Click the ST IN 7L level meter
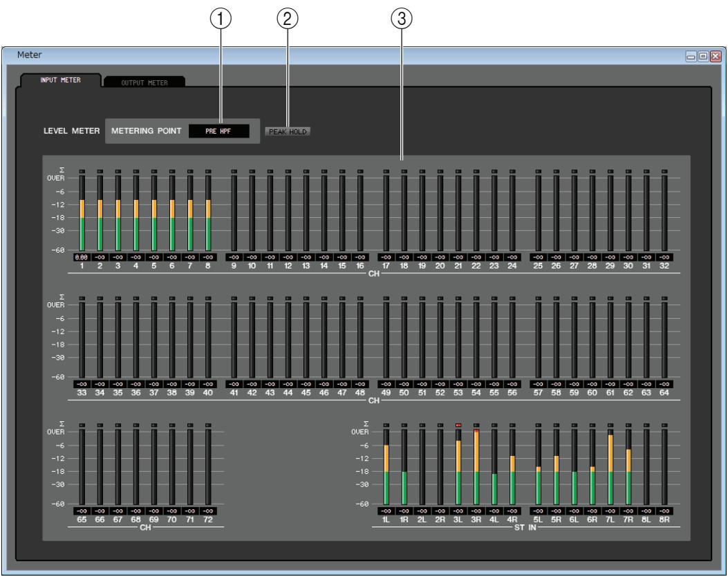The image size is (728, 577). 610,467
